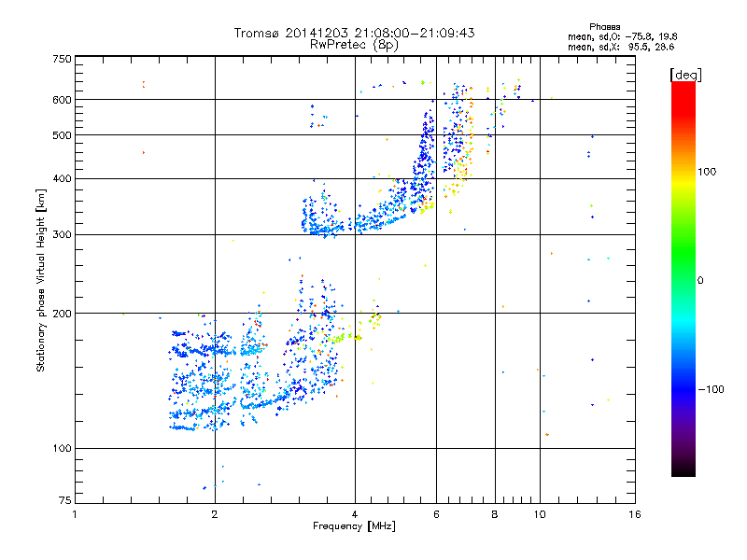Click the y-axis '200' tick label
The height and width of the screenshot is (560, 747).
tap(62, 314)
